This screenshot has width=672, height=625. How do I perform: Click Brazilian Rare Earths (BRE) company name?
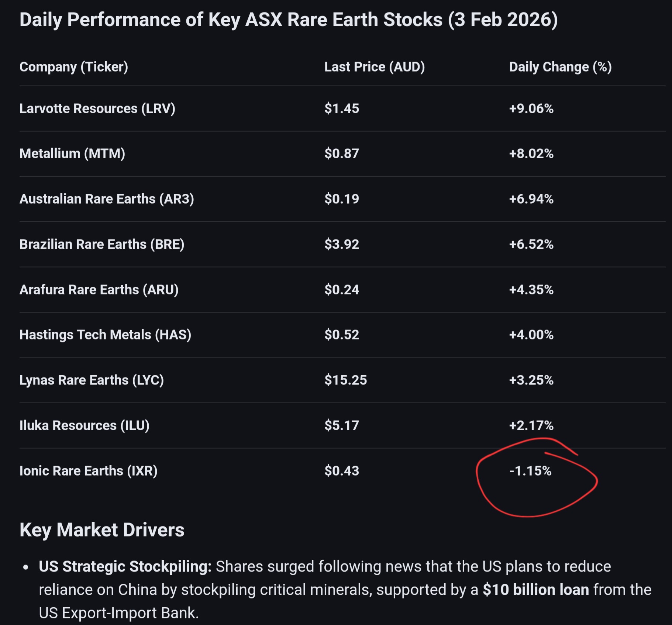[x=102, y=245]
